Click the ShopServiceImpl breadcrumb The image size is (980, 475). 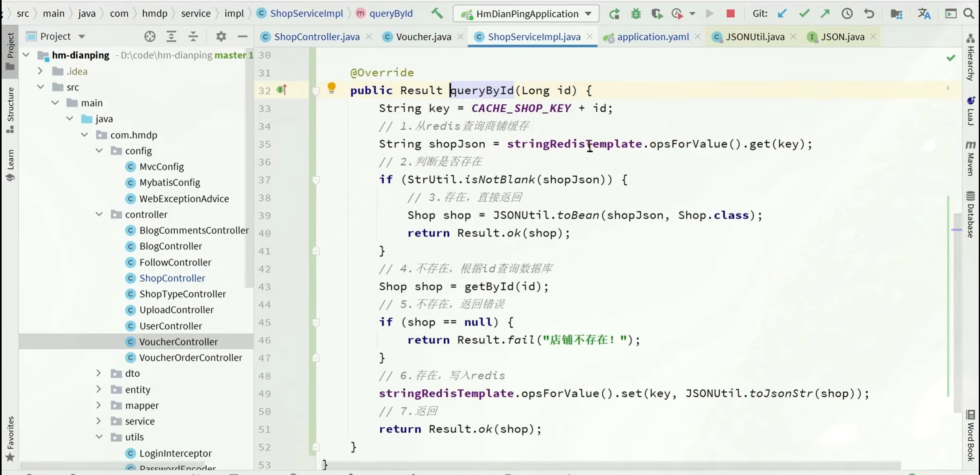[x=306, y=13]
